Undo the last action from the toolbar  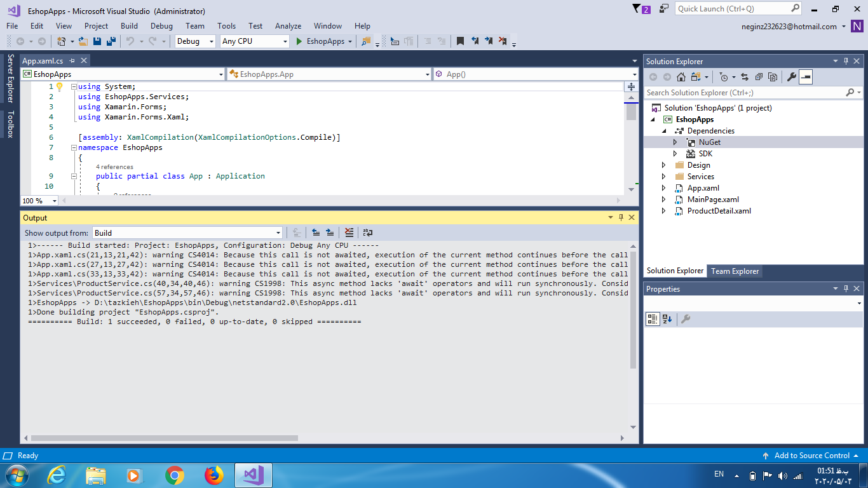(130, 41)
